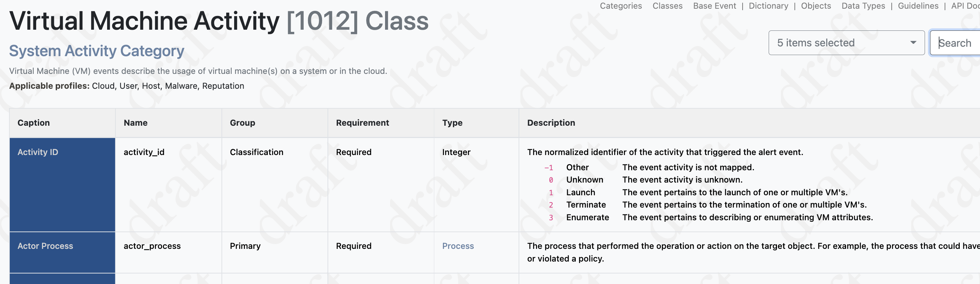Open the Categories navigation link

click(x=621, y=6)
